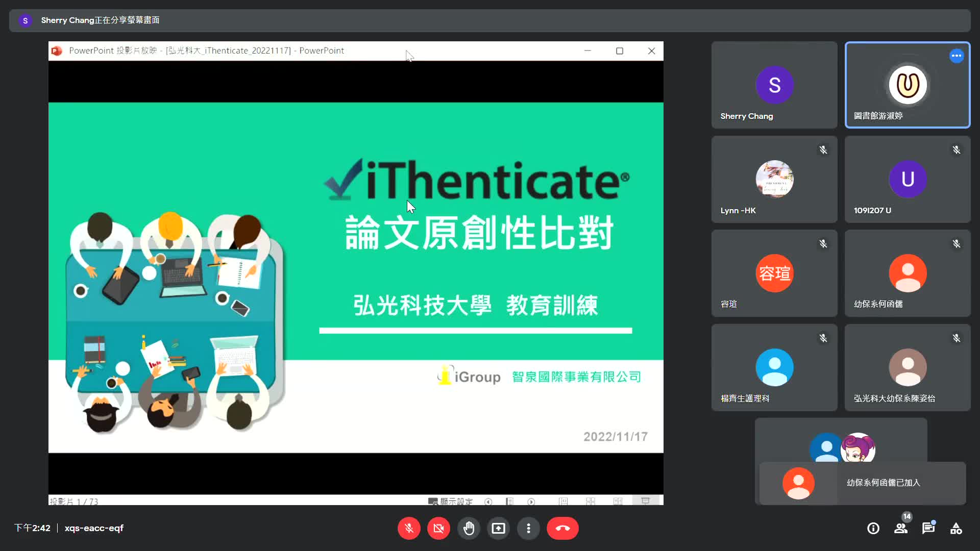The image size is (980, 551).
Task: Open the meeting details info icon
Action: pyautogui.click(x=873, y=529)
